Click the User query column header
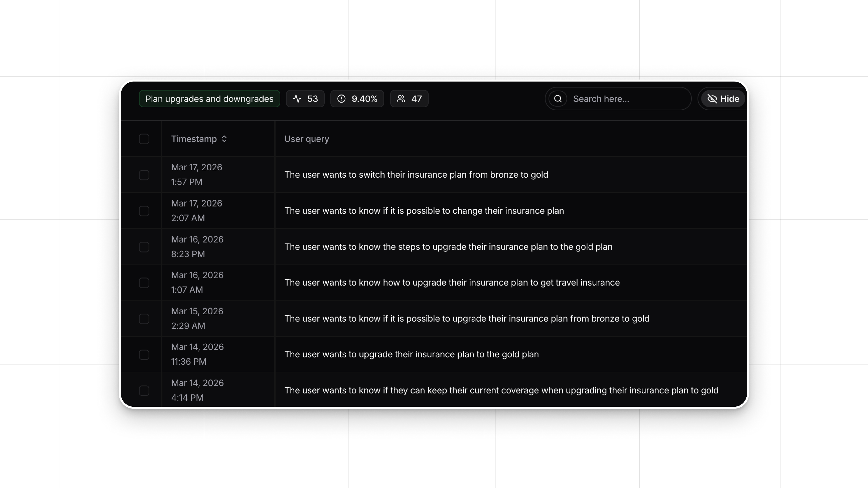 pos(307,139)
